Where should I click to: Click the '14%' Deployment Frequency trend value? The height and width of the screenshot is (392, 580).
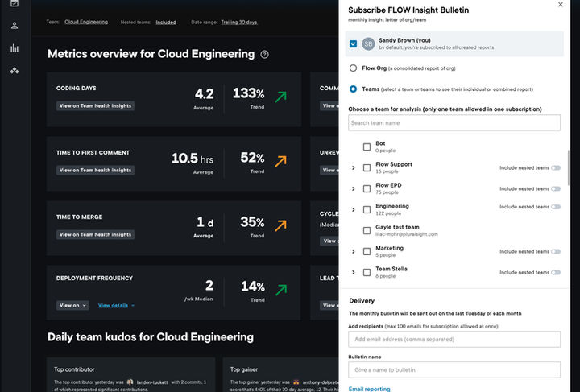[x=253, y=286]
